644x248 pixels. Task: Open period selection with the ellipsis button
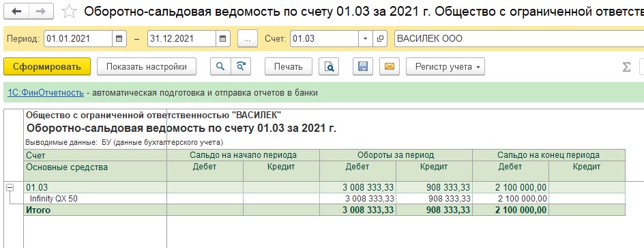click(x=247, y=39)
